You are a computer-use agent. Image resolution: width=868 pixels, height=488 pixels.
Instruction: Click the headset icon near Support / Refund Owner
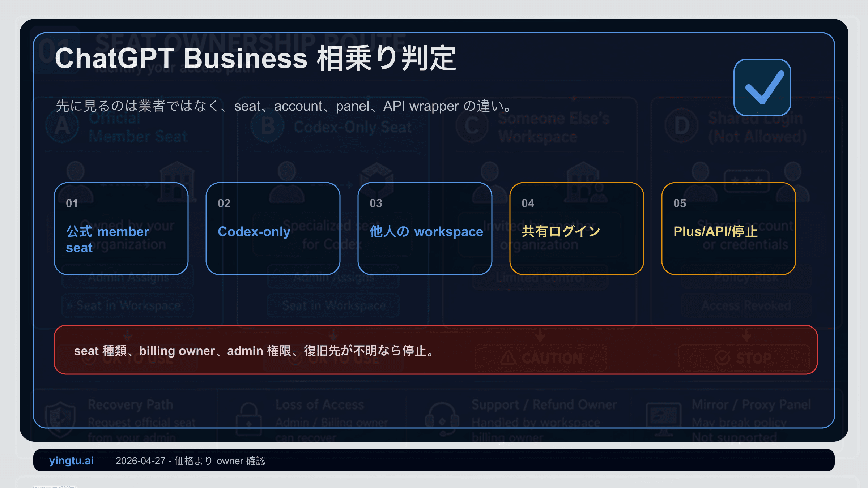441,419
